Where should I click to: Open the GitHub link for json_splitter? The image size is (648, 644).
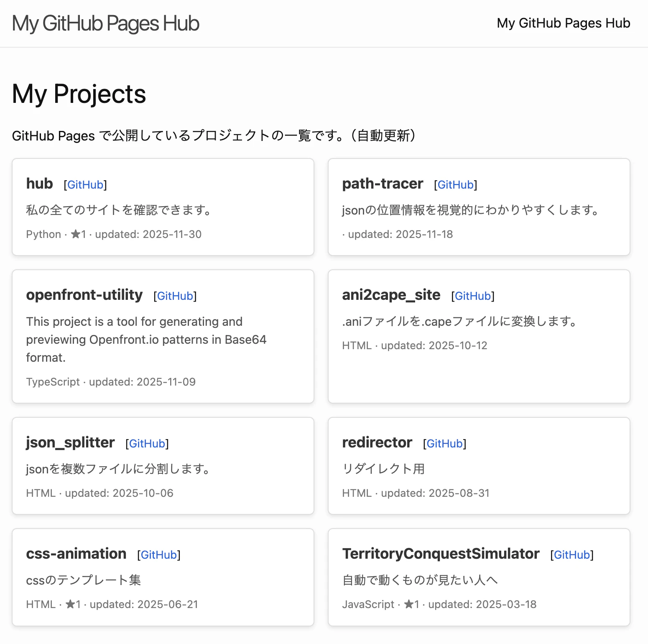click(x=147, y=444)
